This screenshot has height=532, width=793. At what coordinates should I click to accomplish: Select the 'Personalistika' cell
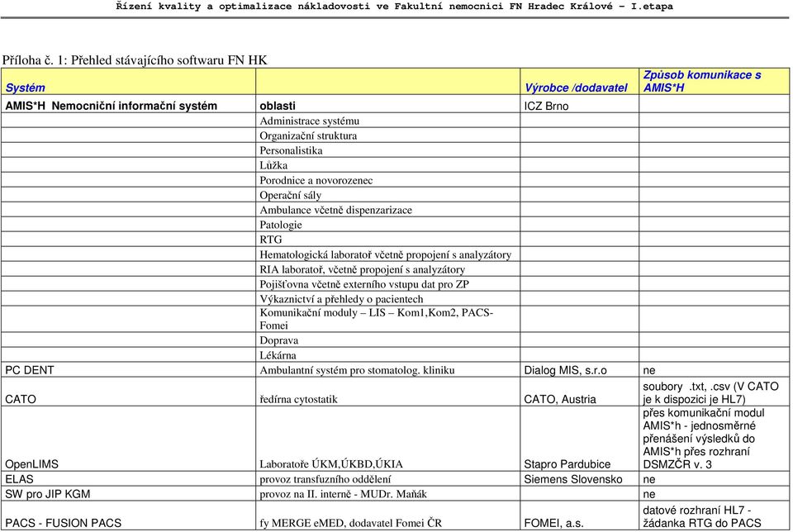tap(388, 150)
